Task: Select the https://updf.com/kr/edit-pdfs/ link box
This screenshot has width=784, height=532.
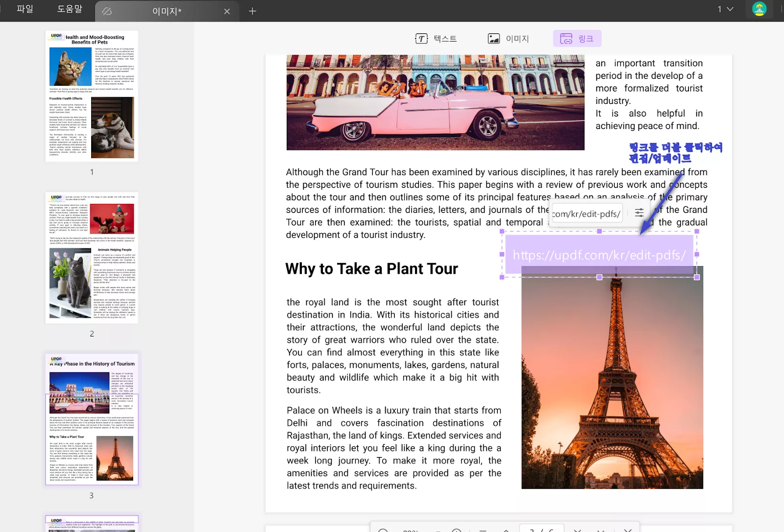Action: tap(599, 255)
